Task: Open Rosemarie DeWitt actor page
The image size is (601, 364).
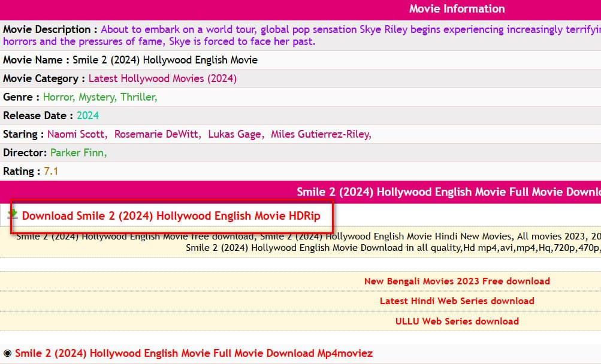Action: tap(158, 135)
